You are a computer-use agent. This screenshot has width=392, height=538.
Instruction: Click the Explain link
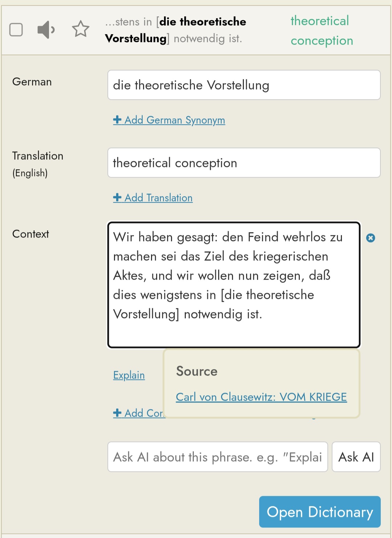point(129,375)
